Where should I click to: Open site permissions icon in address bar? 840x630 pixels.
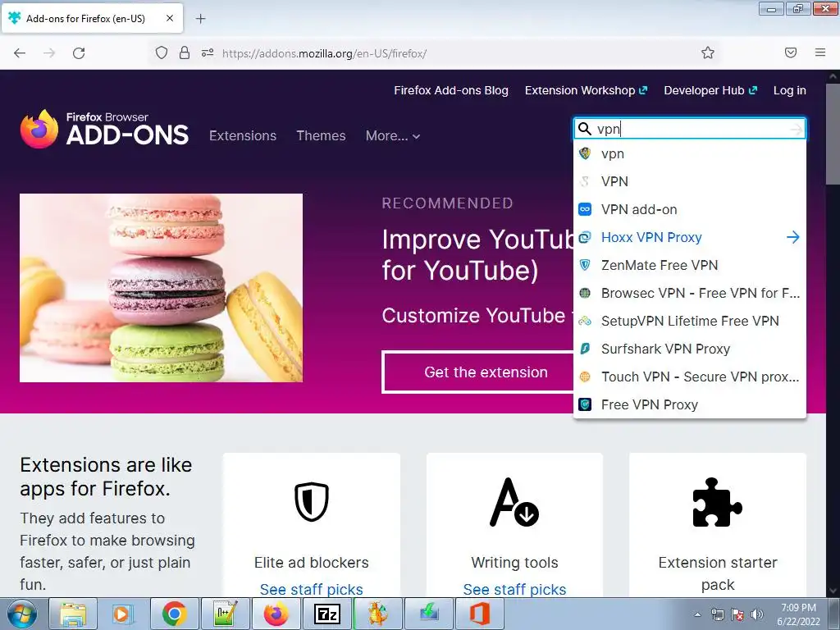[x=208, y=52]
